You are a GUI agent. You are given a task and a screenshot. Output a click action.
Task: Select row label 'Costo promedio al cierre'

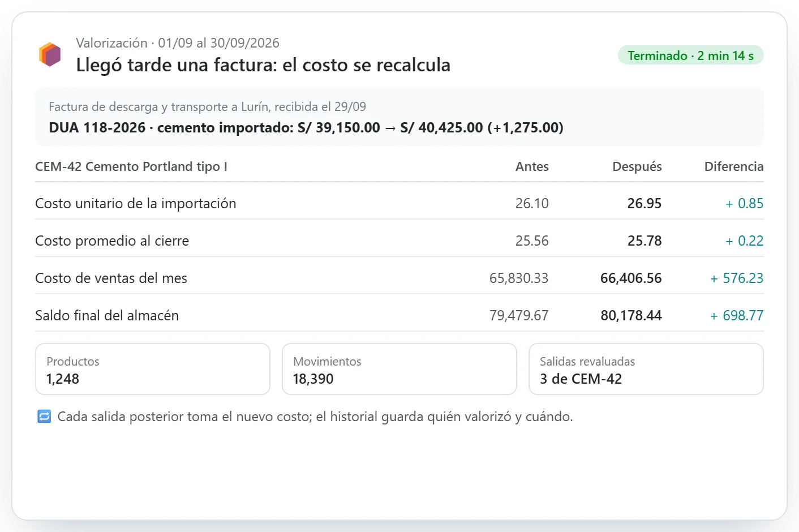112,241
